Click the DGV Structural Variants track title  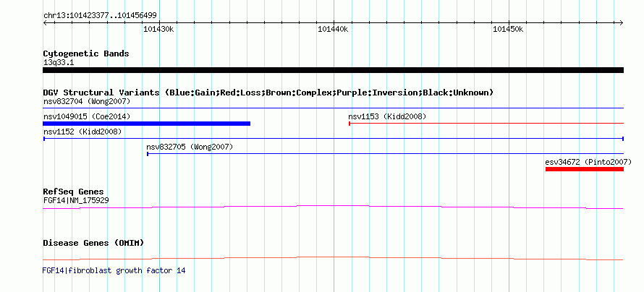[x=268, y=93]
